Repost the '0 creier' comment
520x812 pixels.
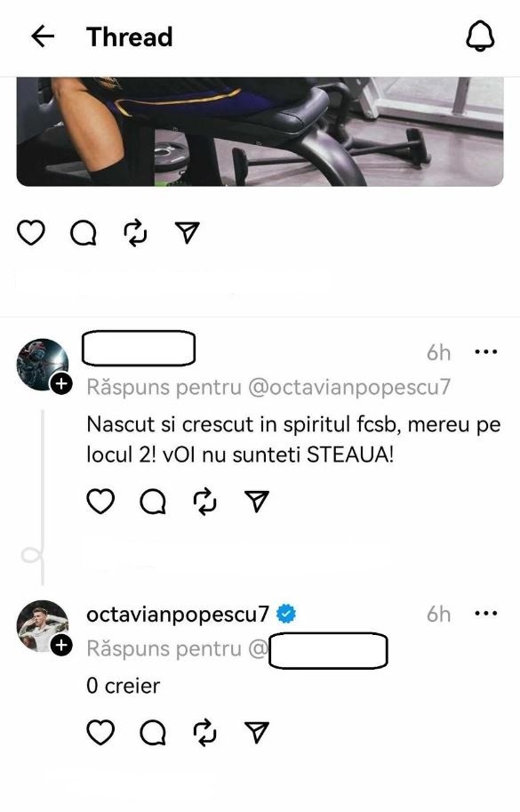tap(205, 732)
